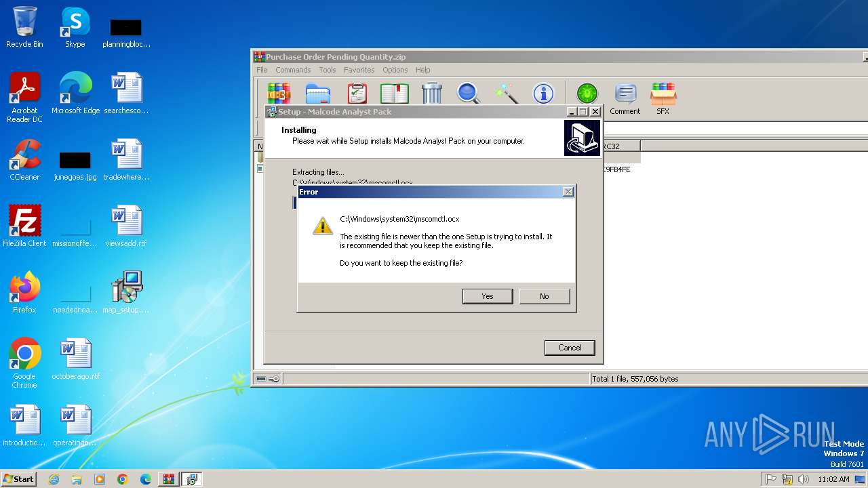Image resolution: width=868 pixels, height=488 pixels.
Task: Open Windows Explorer from taskbar
Action: pos(77,479)
